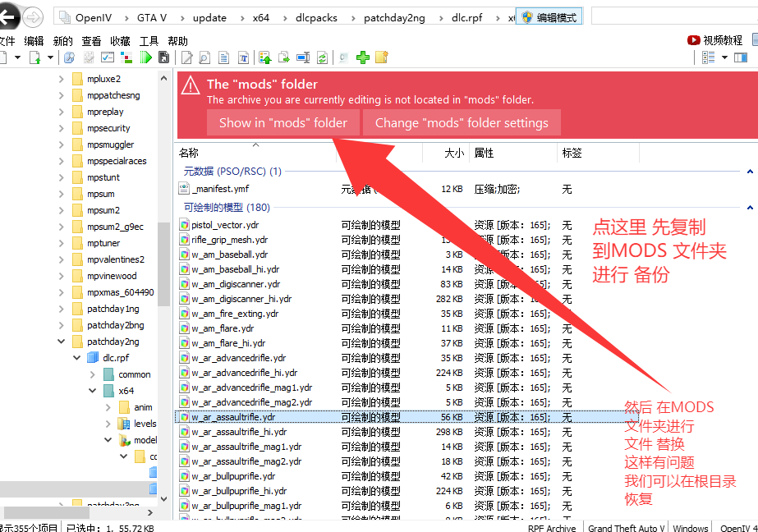Click the rename toolbar icon
This screenshot has width=758, height=532.
click(x=303, y=58)
